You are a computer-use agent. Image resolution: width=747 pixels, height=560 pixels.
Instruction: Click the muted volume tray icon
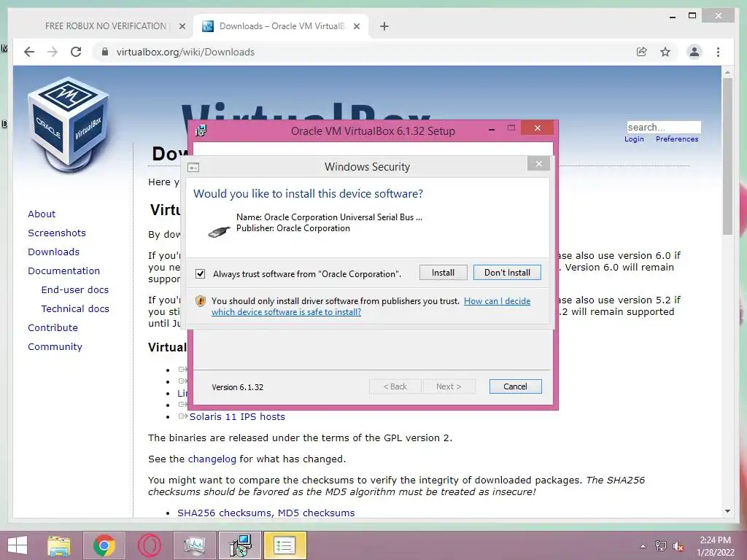(x=678, y=546)
